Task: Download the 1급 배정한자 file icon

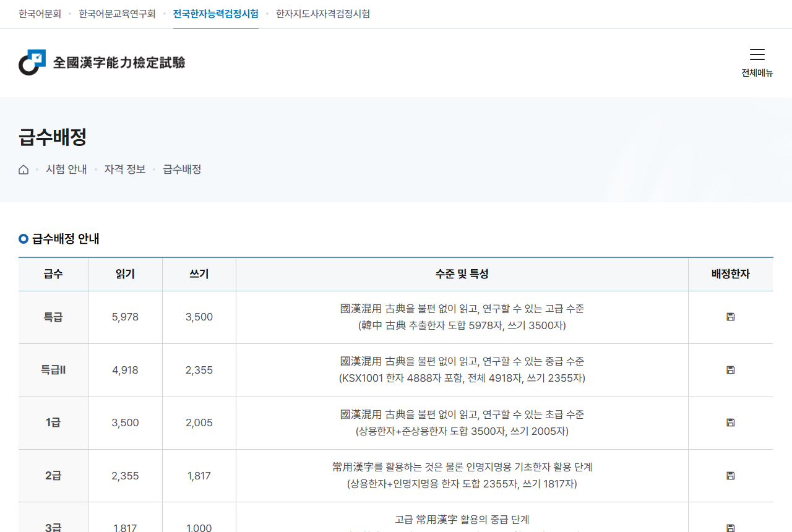Action: coord(730,423)
